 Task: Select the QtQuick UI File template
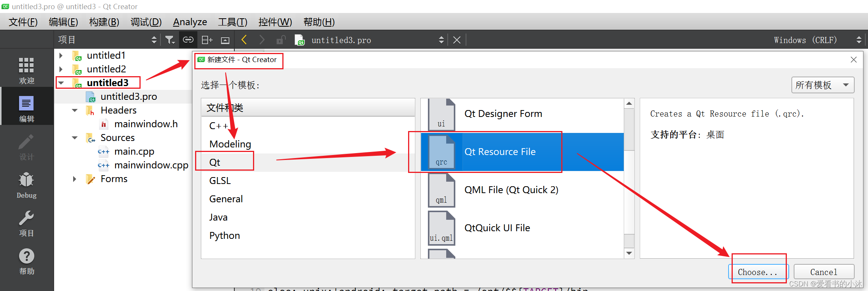pyautogui.click(x=522, y=228)
